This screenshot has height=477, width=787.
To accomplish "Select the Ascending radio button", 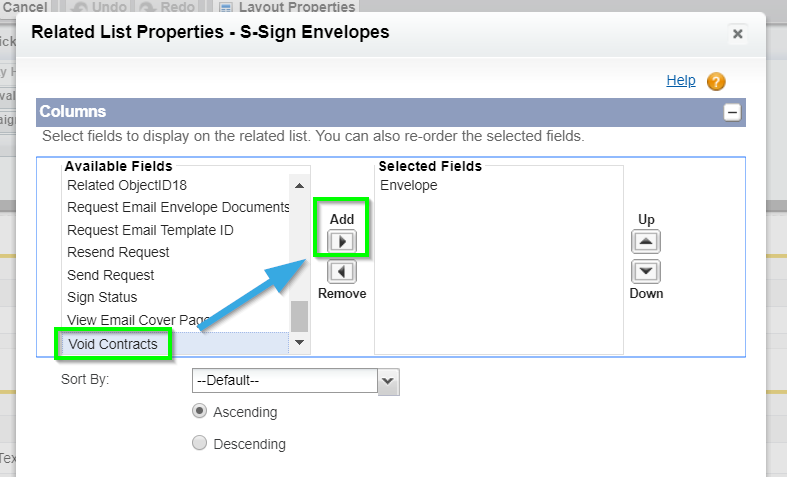I will click(199, 411).
